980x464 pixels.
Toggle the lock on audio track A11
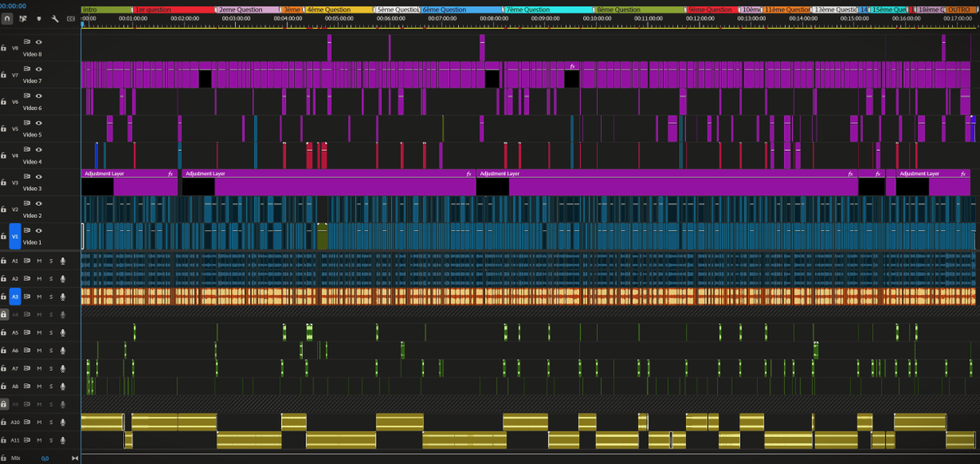point(4,440)
